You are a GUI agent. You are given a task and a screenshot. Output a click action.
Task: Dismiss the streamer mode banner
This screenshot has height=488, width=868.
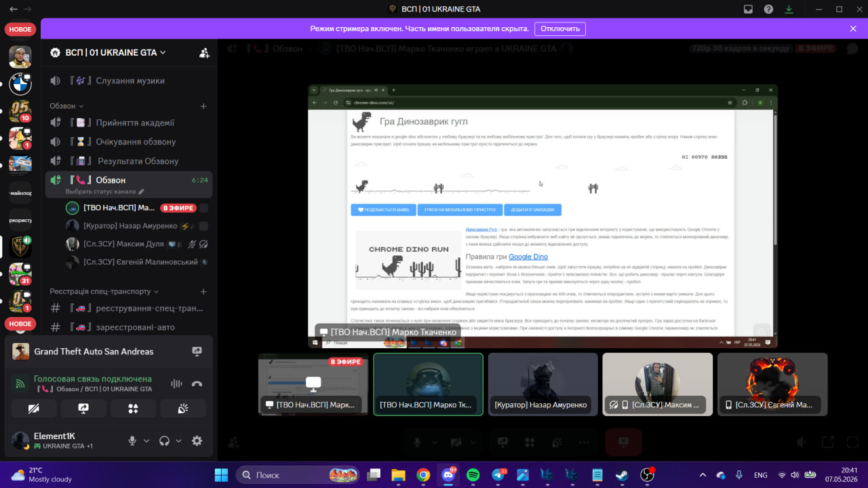click(x=853, y=29)
